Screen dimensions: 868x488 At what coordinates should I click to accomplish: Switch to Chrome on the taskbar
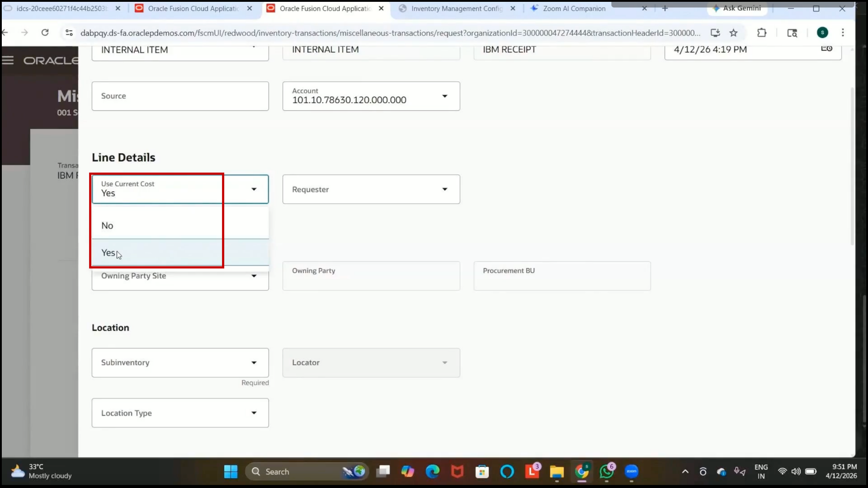[x=582, y=472]
